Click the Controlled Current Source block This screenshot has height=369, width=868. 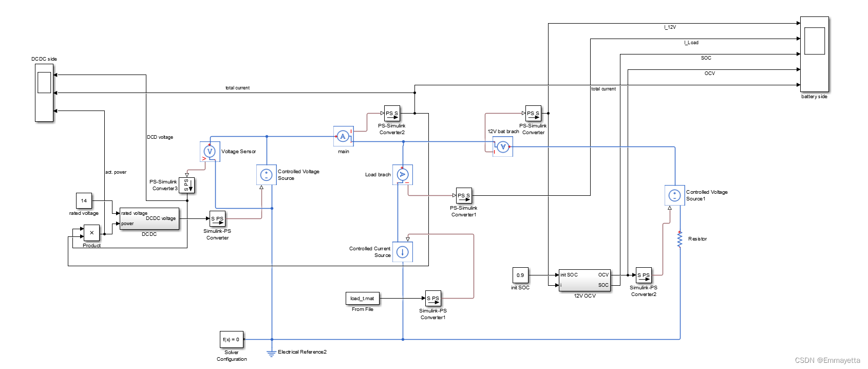(402, 252)
